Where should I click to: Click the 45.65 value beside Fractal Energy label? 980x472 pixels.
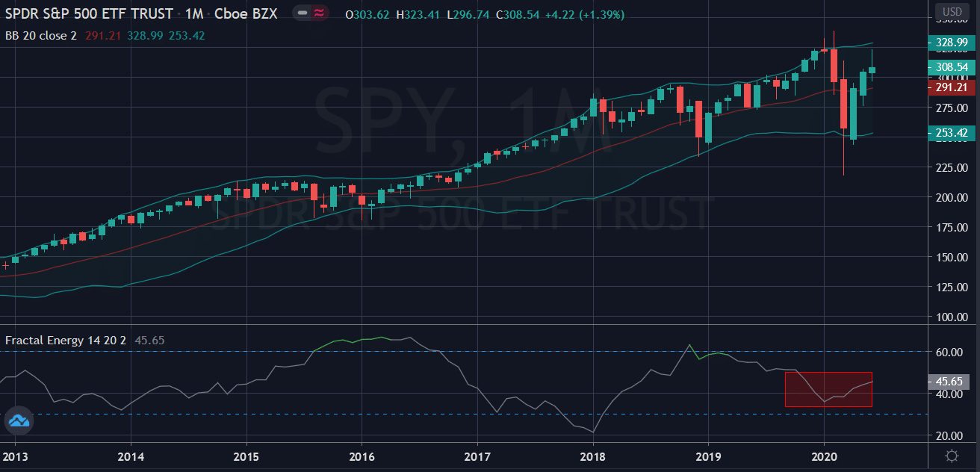[x=149, y=341]
